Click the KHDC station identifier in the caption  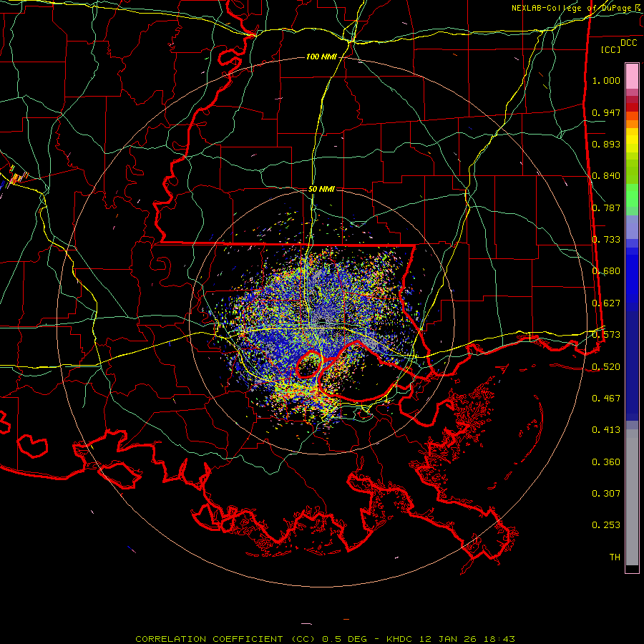pyautogui.click(x=400, y=639)
